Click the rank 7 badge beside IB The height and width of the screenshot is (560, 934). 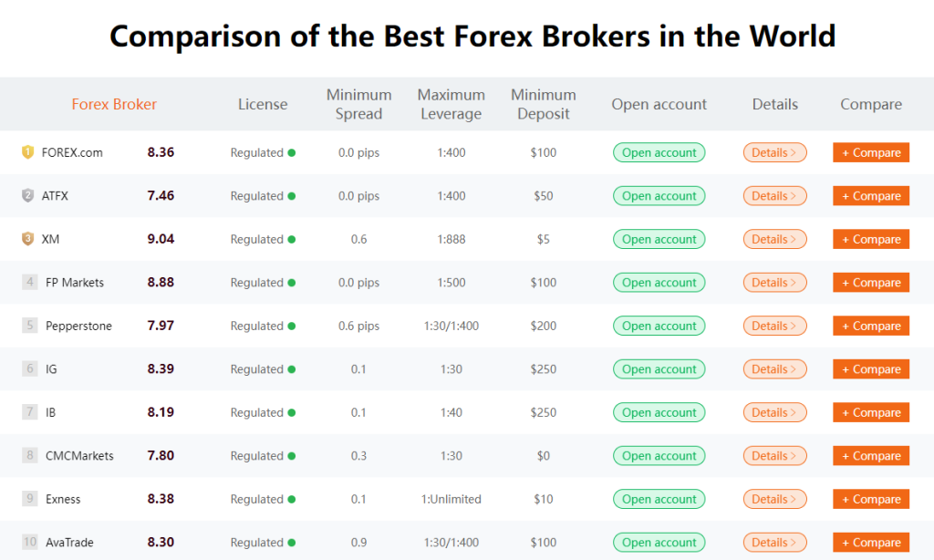[30, 412]
